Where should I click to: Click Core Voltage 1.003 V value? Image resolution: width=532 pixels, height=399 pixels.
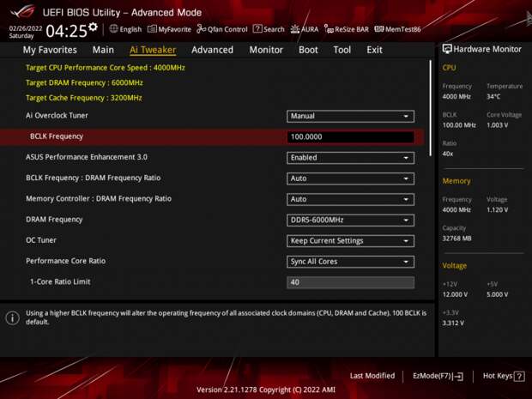click(498, 125)
